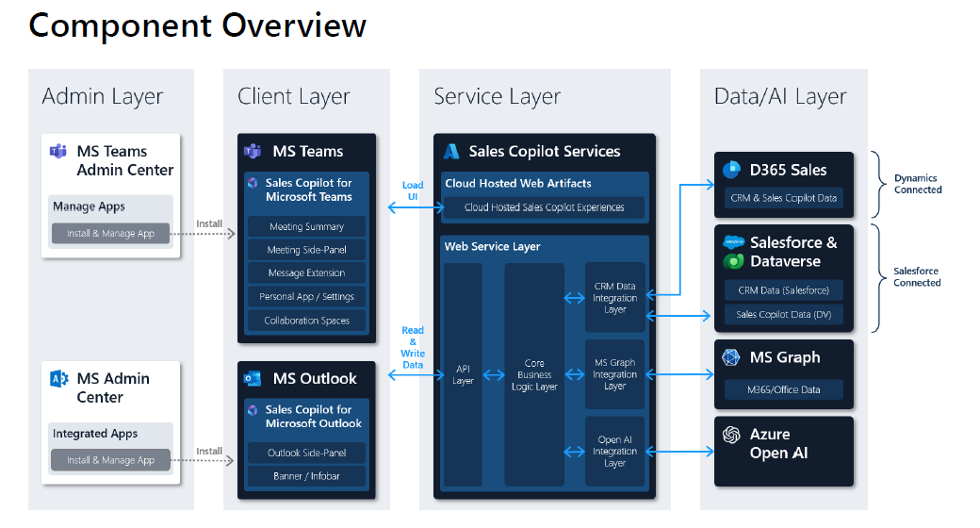Click the Dynamics Connected label
The image size is (980, 528).
pos(918,184)
